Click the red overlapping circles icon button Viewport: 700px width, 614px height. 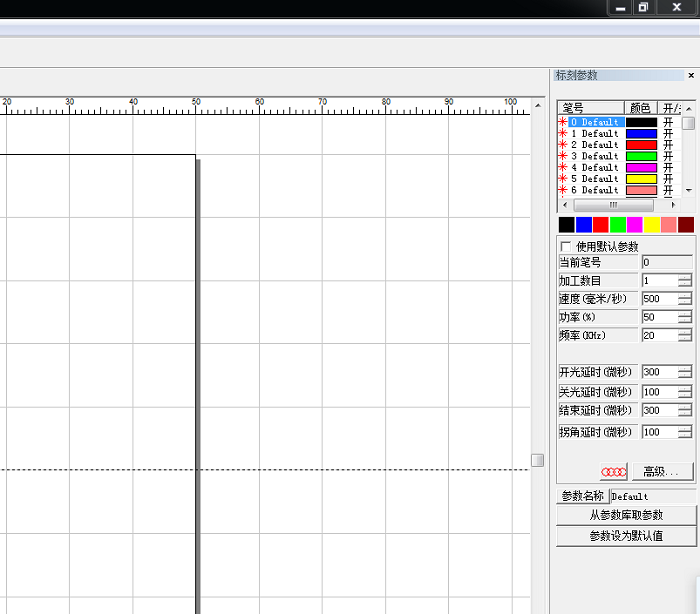click(x=613, y=471)
